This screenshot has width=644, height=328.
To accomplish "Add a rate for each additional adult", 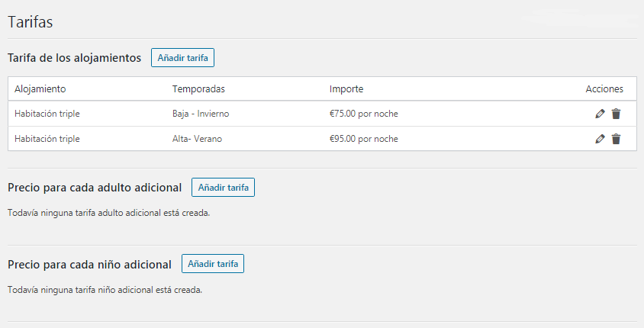I will (223, 188).
